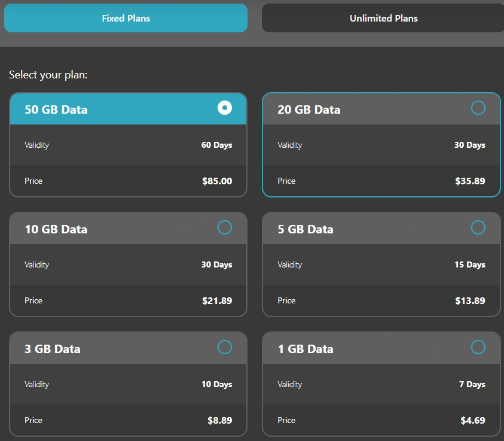
Task: Click the $21.89 price value
Action: click(x=217, y=300)
